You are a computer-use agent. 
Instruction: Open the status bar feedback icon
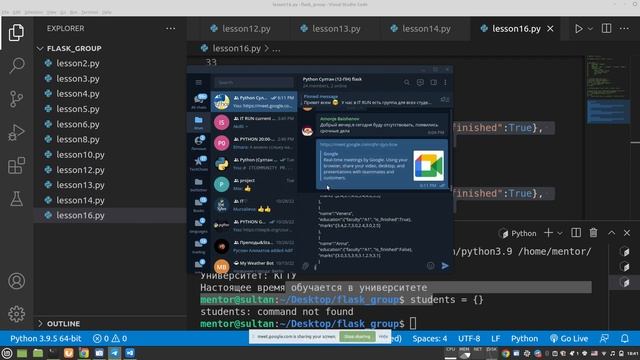[604, 339]
